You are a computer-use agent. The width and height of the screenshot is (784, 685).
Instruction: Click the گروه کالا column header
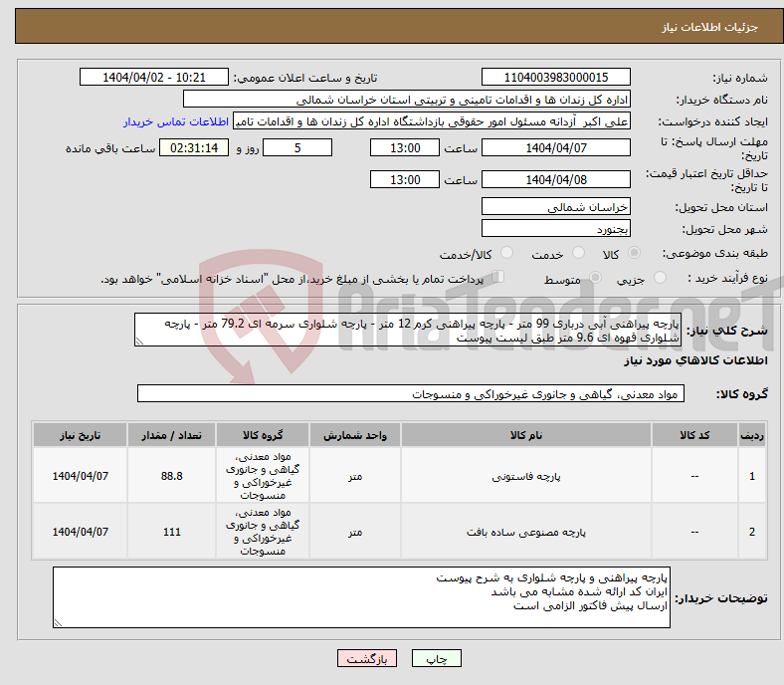pos(263,435)
